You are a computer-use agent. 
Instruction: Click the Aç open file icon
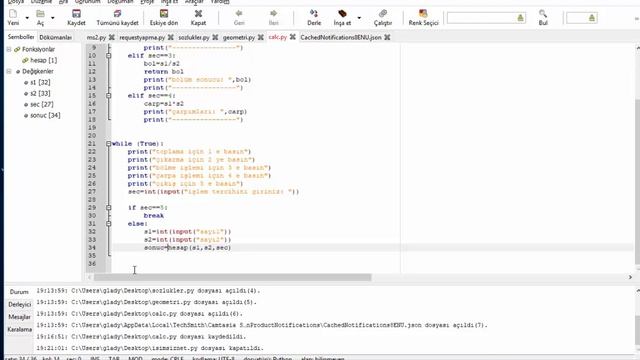[x=40, y=14]
